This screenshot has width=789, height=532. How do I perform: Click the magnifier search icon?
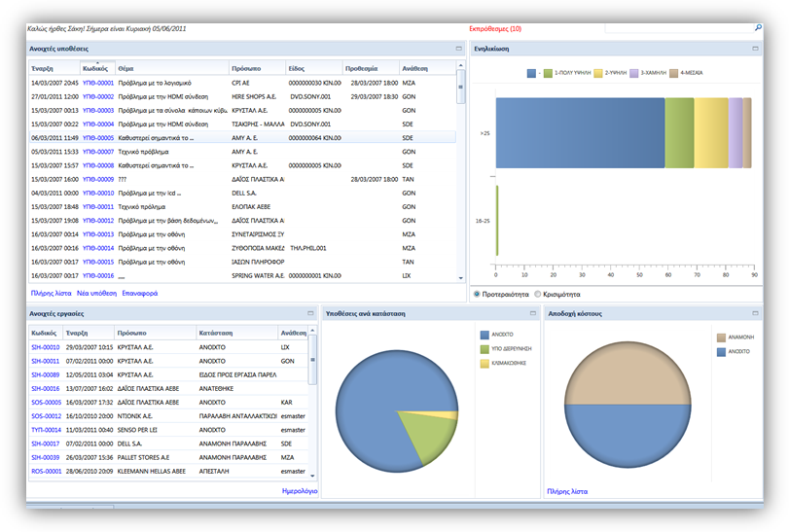758,28
